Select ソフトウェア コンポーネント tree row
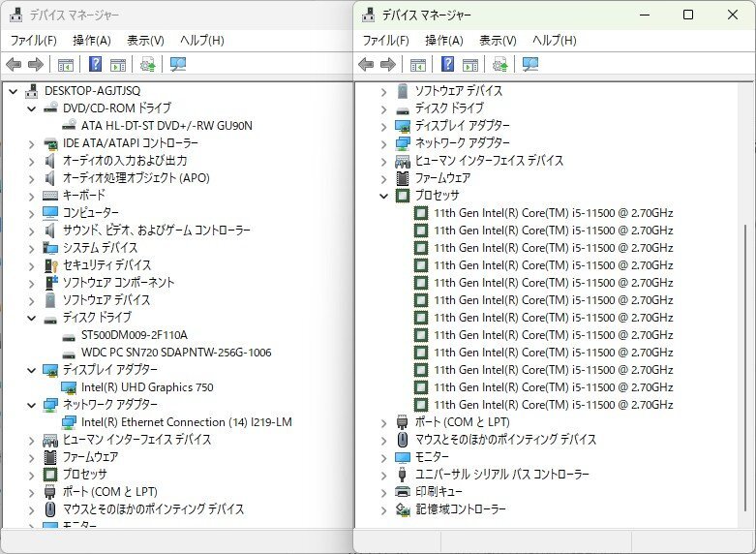 [119, 282]
